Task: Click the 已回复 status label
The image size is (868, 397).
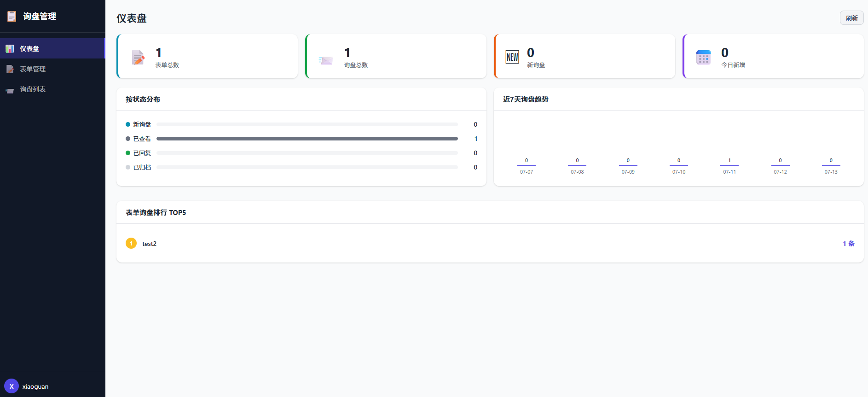Action: (x=142, y=153)
